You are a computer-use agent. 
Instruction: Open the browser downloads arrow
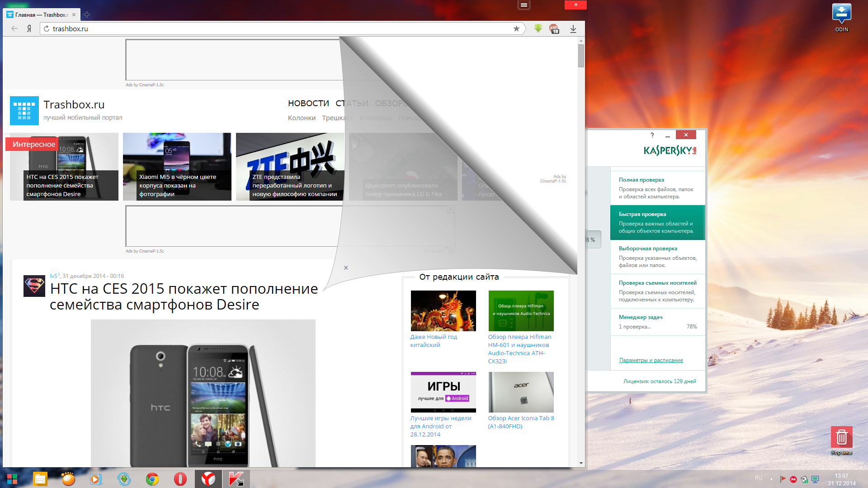click(x=573, y=29)
